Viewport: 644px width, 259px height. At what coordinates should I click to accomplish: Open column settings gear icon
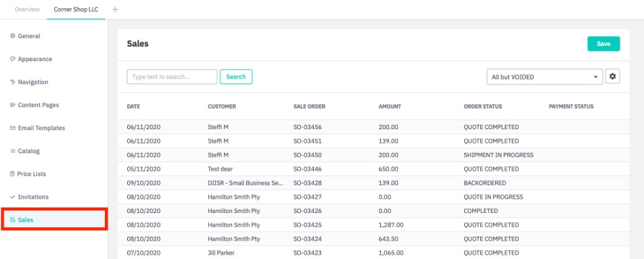[x=612, y=76]
